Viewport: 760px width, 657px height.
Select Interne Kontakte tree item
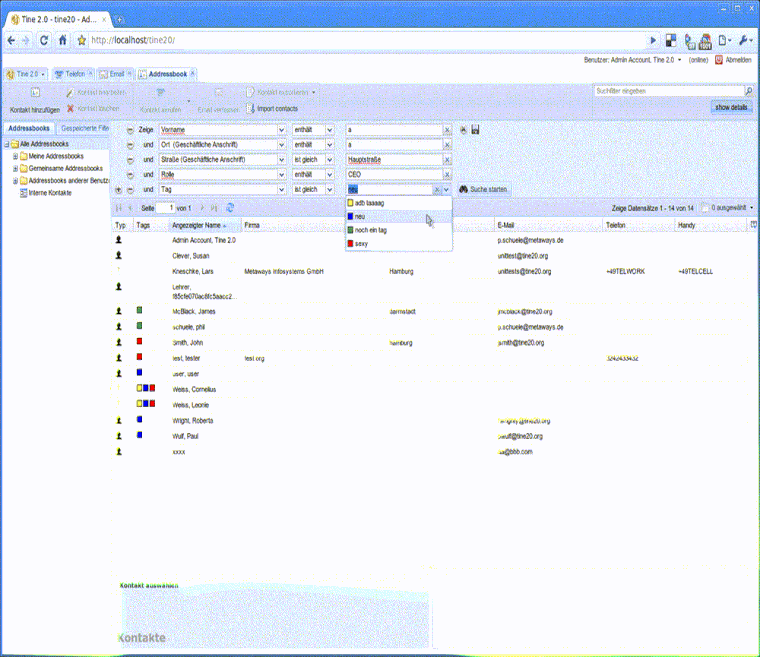tap(50, 193)
